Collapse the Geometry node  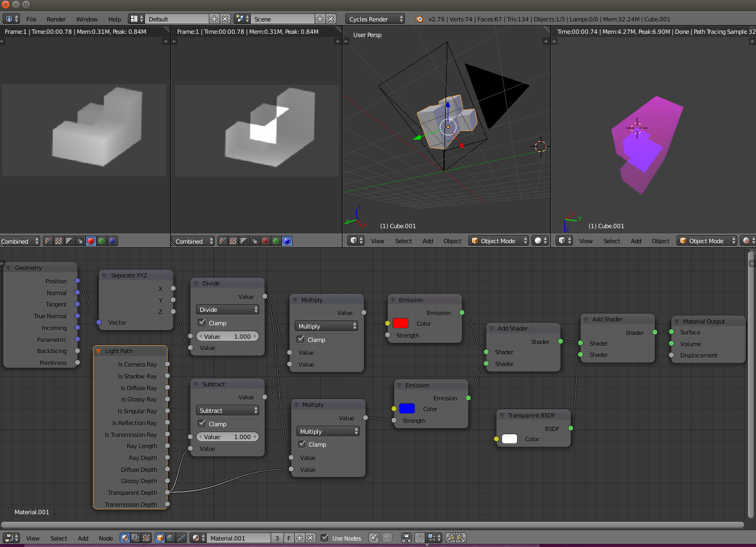tap(8, 267)
